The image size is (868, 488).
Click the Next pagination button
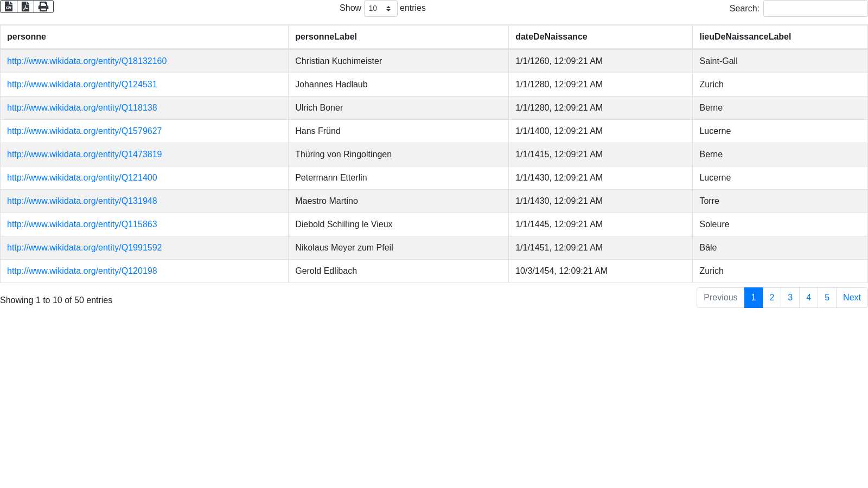click(852, 298)
